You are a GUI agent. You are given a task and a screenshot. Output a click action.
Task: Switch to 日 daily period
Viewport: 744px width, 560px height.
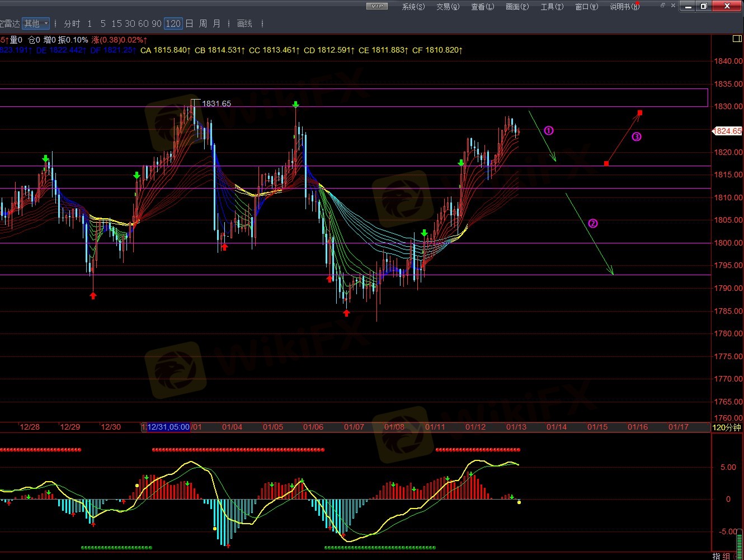(x=189, y=23)
